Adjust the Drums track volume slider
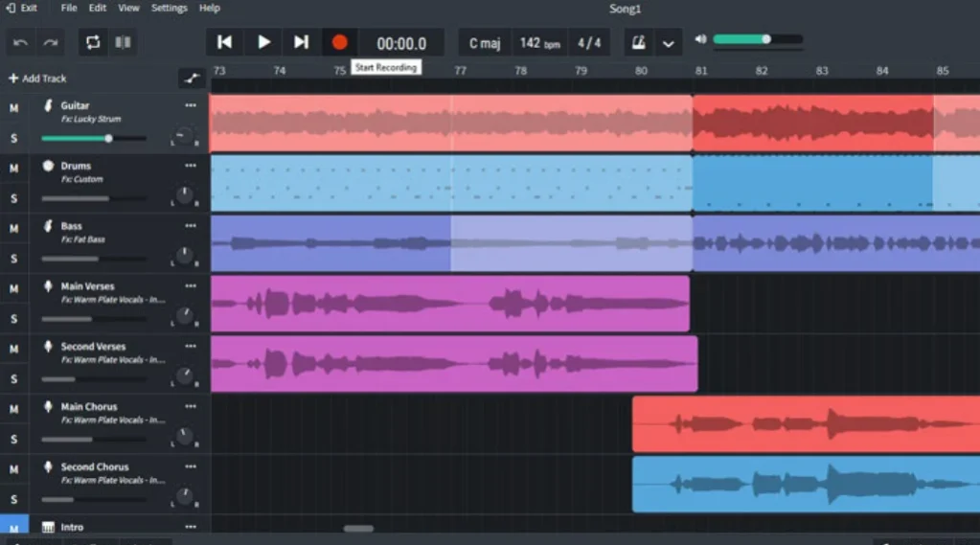This screenshot has width=980, height=545. pyautogui.click(x=94, y=198)
